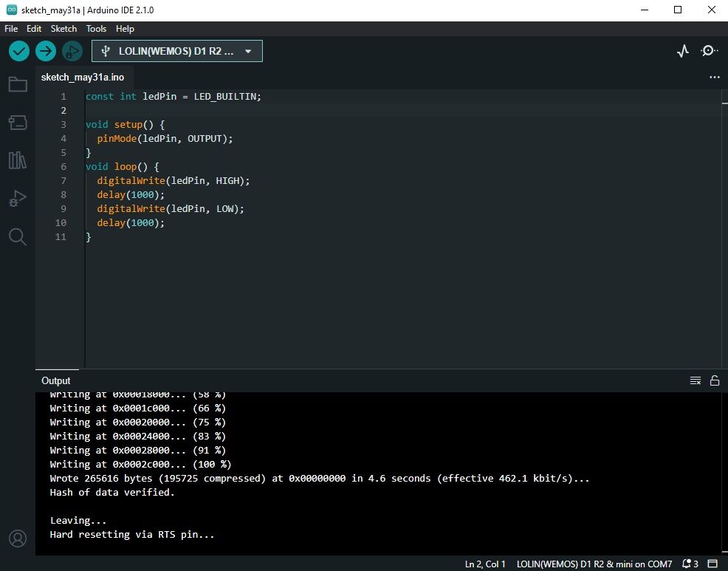Screen dimensions: 728x571
Task: Open the Tools menu
Action: 96,29
